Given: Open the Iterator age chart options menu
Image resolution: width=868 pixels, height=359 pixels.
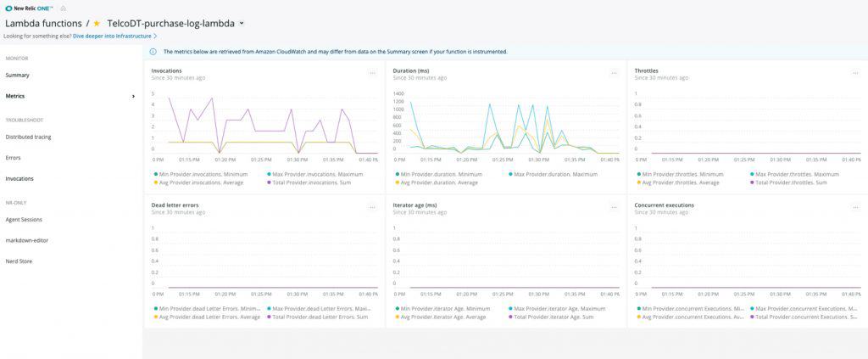Looking at the screenshot, I should point(614,207).
